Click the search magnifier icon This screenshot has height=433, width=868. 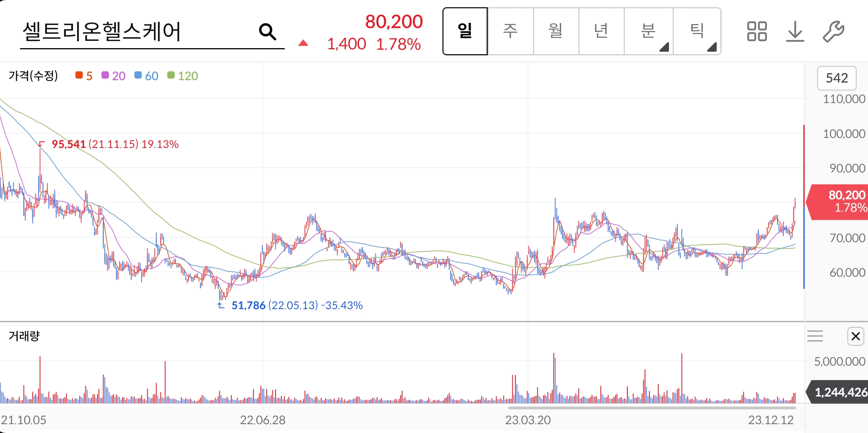tap(268, 32)
